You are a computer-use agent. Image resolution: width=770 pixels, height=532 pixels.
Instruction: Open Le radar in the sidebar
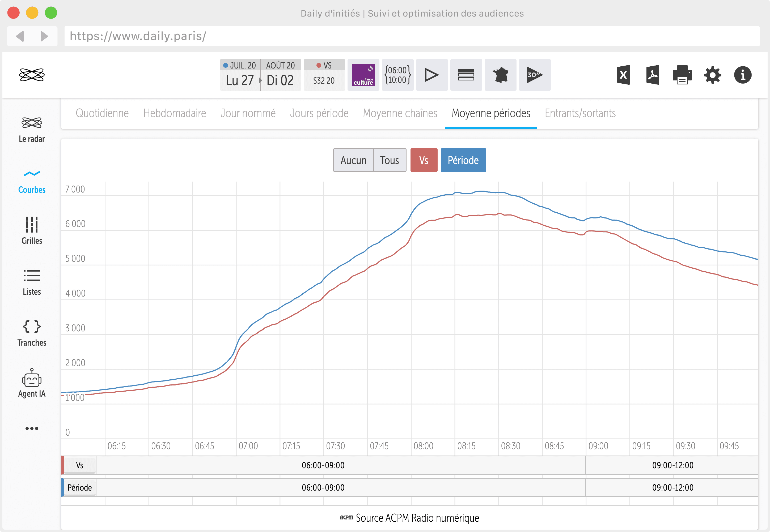click(32, 130)
